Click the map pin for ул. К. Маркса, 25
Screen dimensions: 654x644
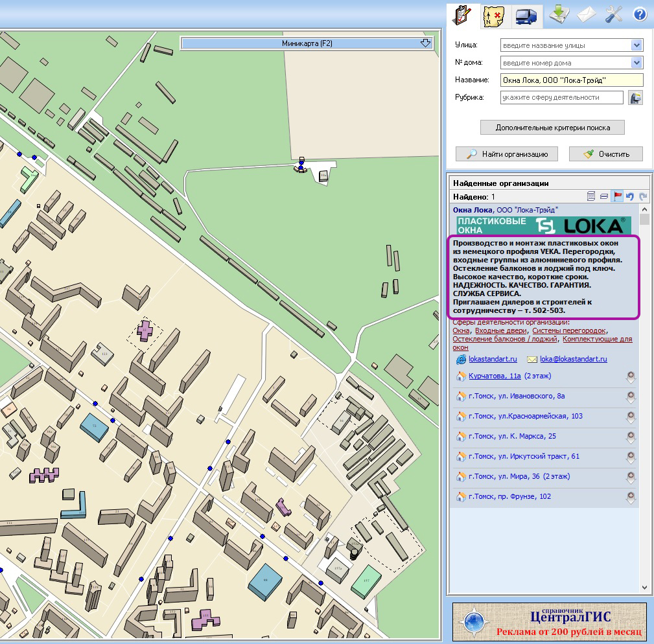tap(631, 437)
